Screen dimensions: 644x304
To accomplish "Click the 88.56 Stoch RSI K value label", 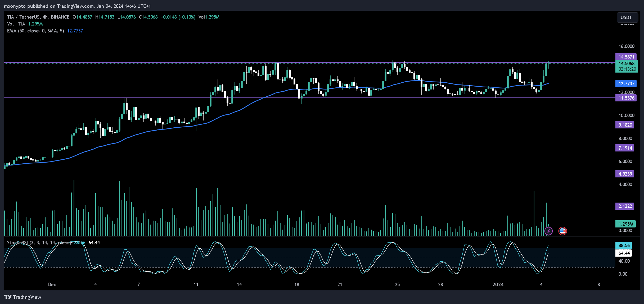I will (624, 245).
